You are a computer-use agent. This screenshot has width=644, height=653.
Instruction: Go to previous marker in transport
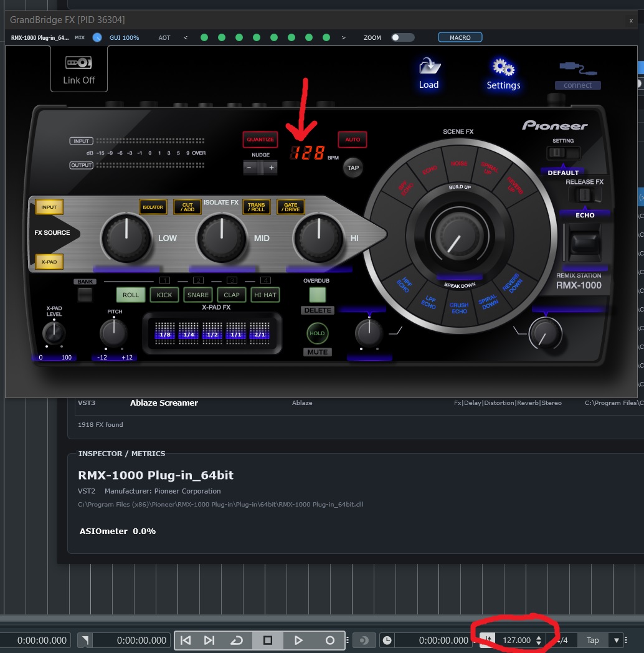[186, 640]
